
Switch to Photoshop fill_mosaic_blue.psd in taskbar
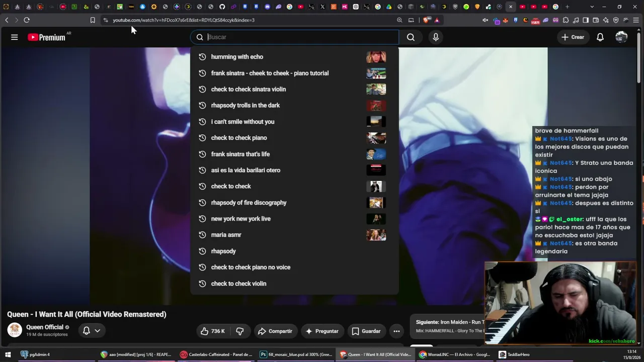(x=296, y=354)
